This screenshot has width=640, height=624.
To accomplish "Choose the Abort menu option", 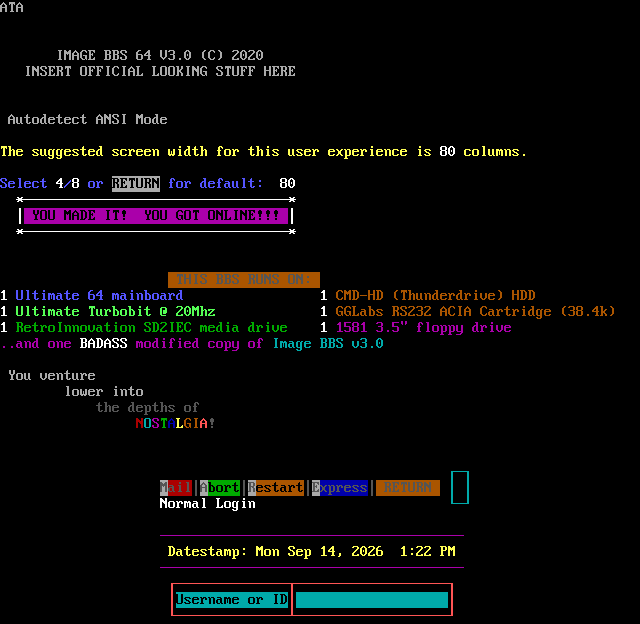I will [x=220, y=488].
